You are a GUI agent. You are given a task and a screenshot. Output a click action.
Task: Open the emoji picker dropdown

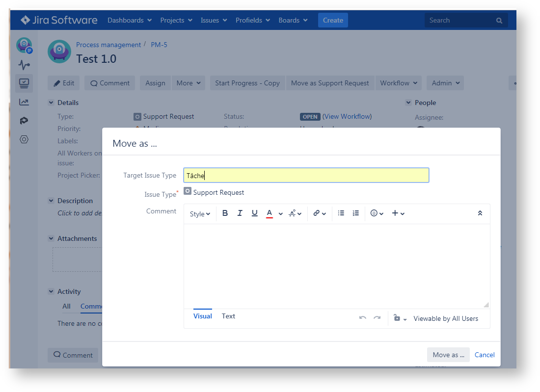pos(377,213)
